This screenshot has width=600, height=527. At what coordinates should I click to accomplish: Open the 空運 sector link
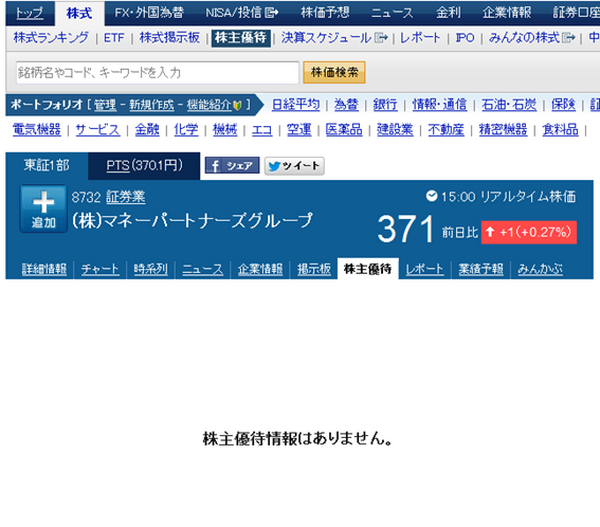(299, 130)
